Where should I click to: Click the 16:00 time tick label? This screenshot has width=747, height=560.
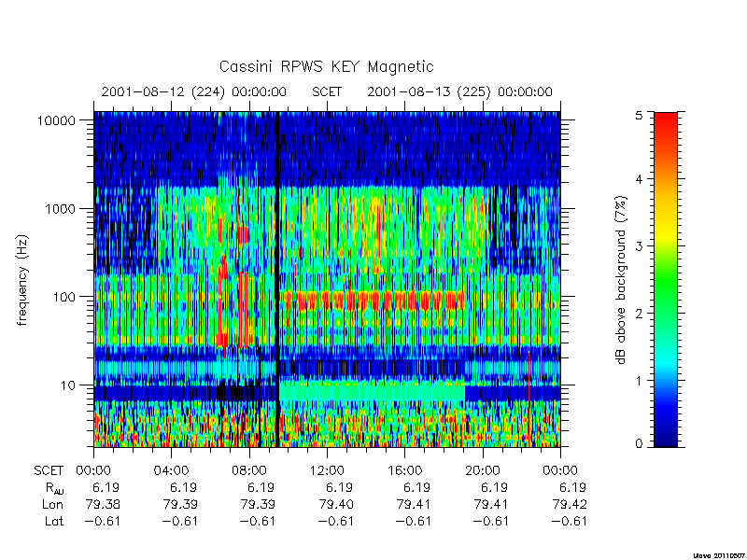click(x=404, y=470)
